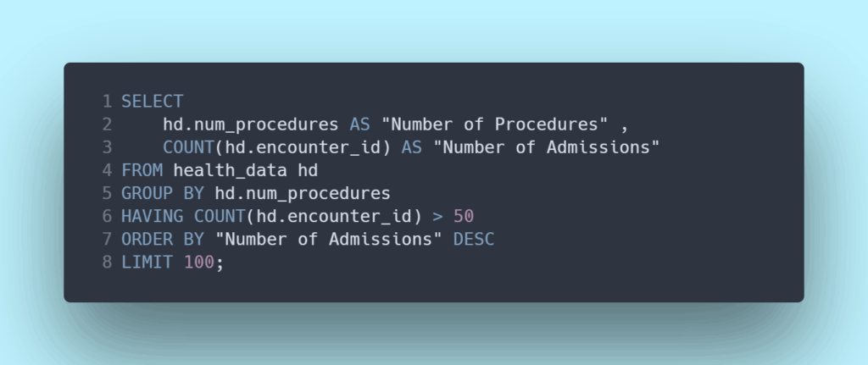Click hd.num_procedures on the GROUP BY line
This screenshot has width=868, height=365.
pos(303,193)
